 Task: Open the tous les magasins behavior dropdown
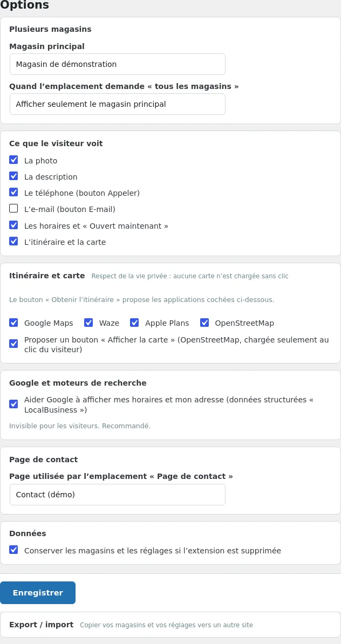[118, 104]
